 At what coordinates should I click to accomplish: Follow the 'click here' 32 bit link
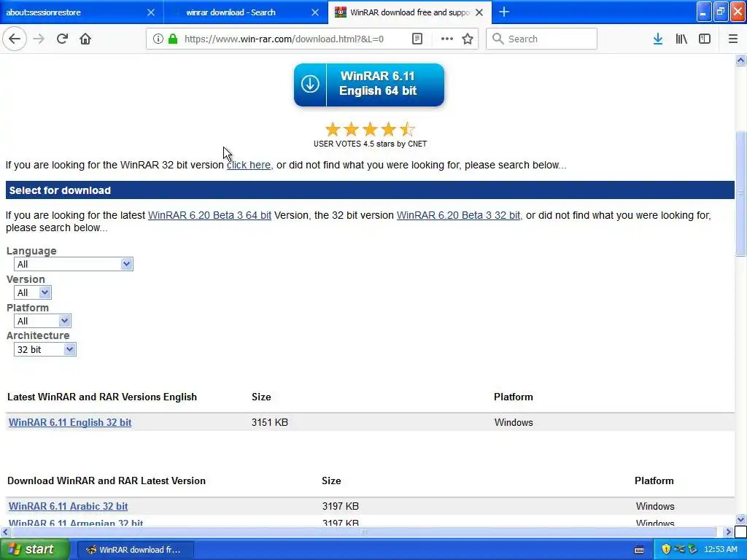click(x=248, y=165)
